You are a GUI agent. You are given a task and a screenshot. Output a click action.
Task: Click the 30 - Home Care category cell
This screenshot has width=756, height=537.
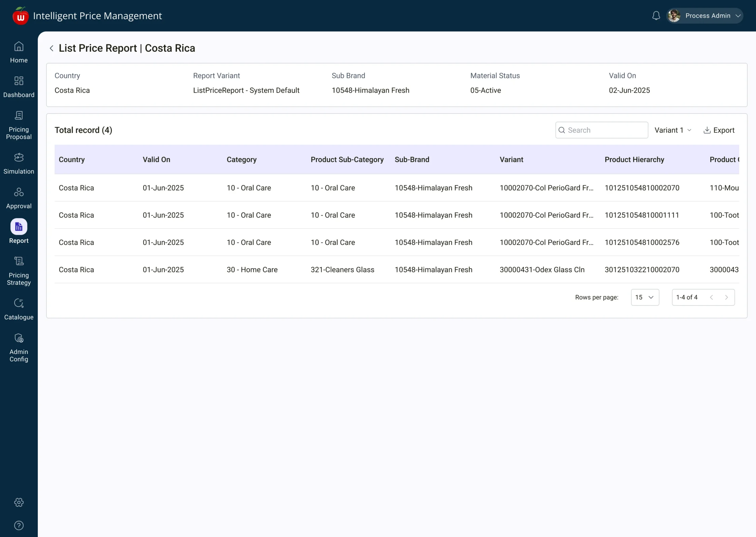click(252, 270)
